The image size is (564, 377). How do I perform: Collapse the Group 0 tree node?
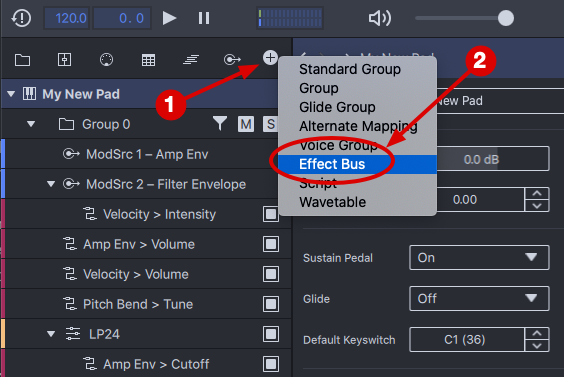coord(31,124)
